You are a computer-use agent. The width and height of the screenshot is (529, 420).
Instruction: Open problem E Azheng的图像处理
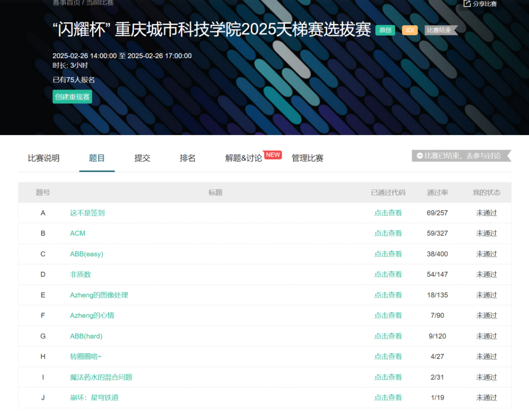pyautogui.click(x=99, y=295)
